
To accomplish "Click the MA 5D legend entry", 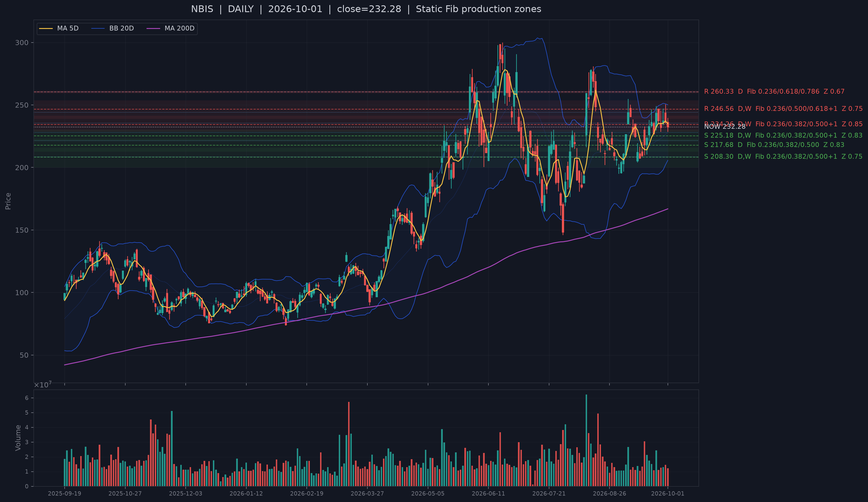I will (59, 28).
